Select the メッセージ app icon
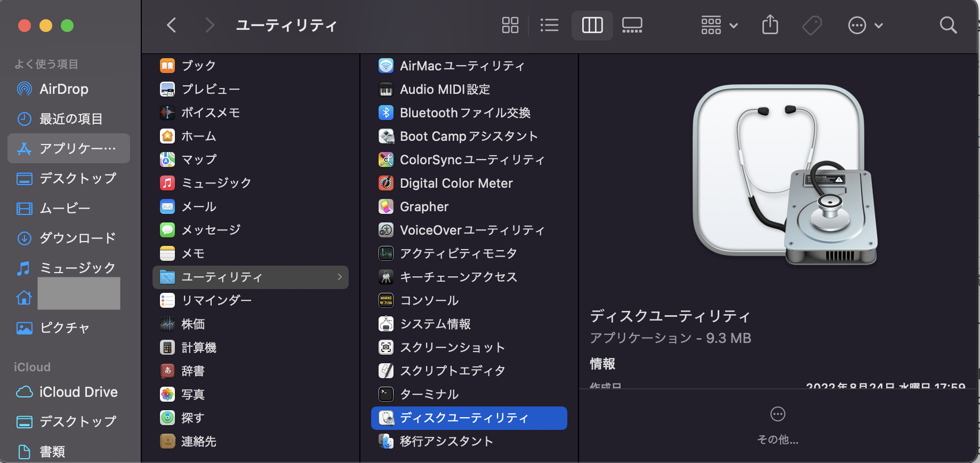980x463 pixels. point(167,230)
